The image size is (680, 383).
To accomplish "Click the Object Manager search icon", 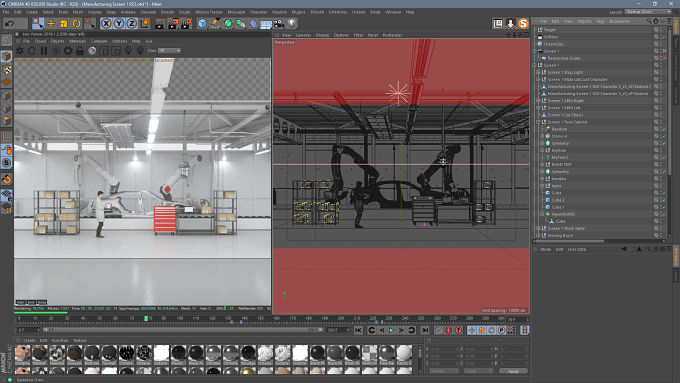I will pos(649,21).
